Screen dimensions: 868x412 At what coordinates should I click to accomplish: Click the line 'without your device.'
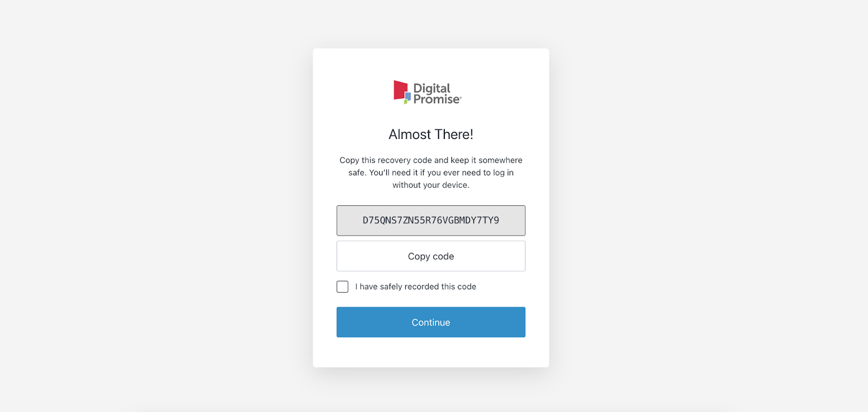click(431, 185)
